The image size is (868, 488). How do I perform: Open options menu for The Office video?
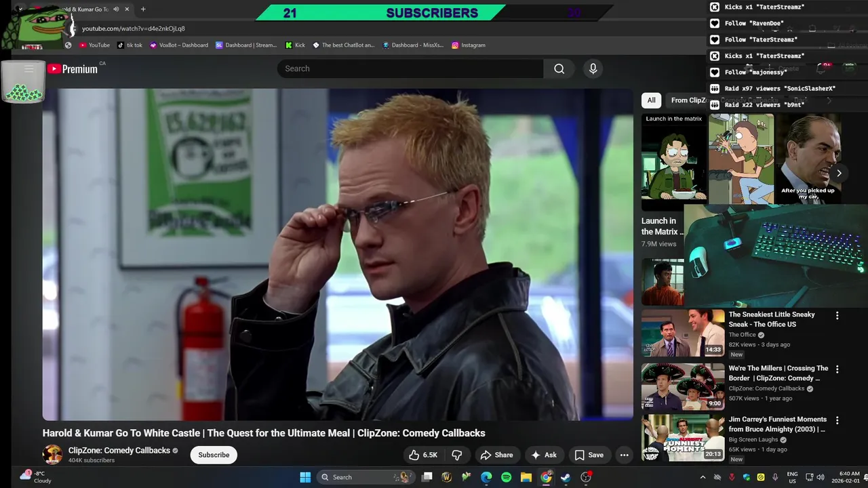(837, 315)
